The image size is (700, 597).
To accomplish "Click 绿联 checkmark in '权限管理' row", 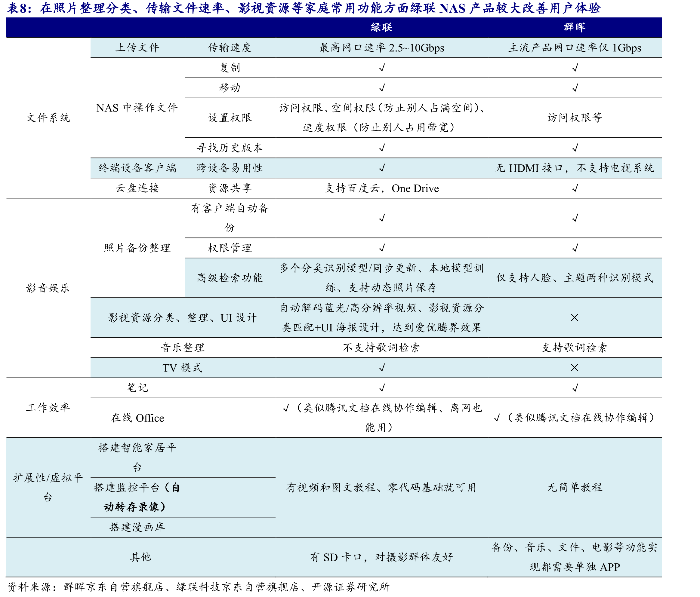I will tap(382, 248).
